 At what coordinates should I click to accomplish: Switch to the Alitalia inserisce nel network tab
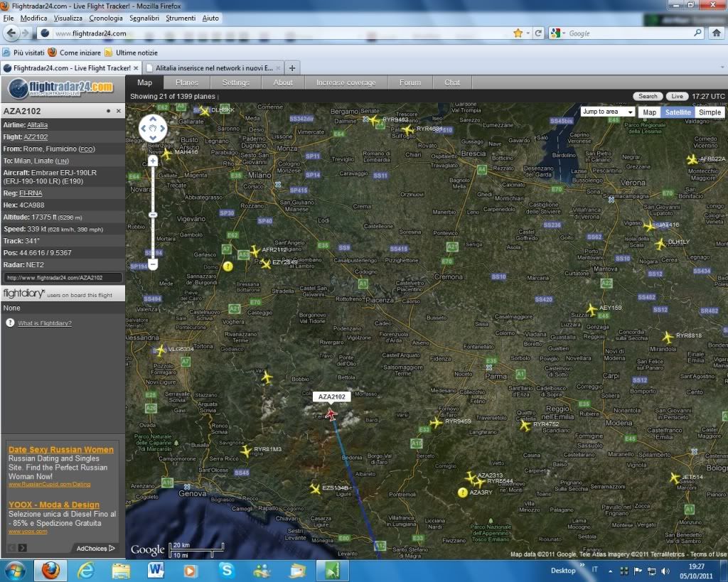point(213,68)
